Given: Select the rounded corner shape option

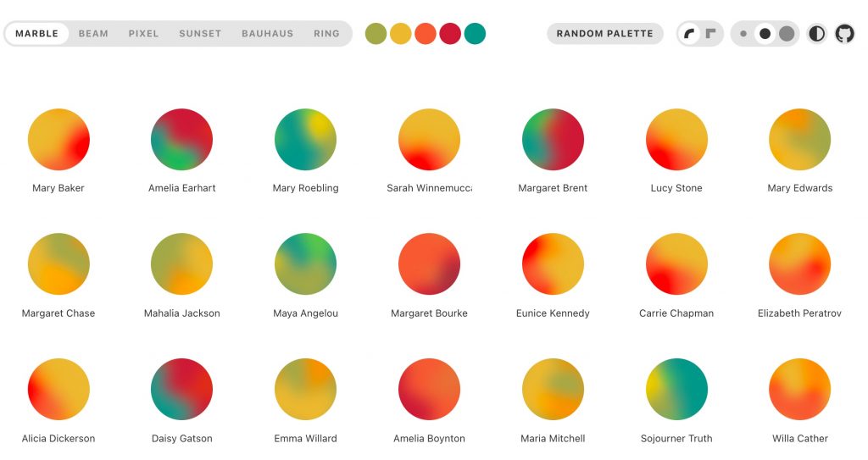Looking at the screenshot, I should (689, 34).
